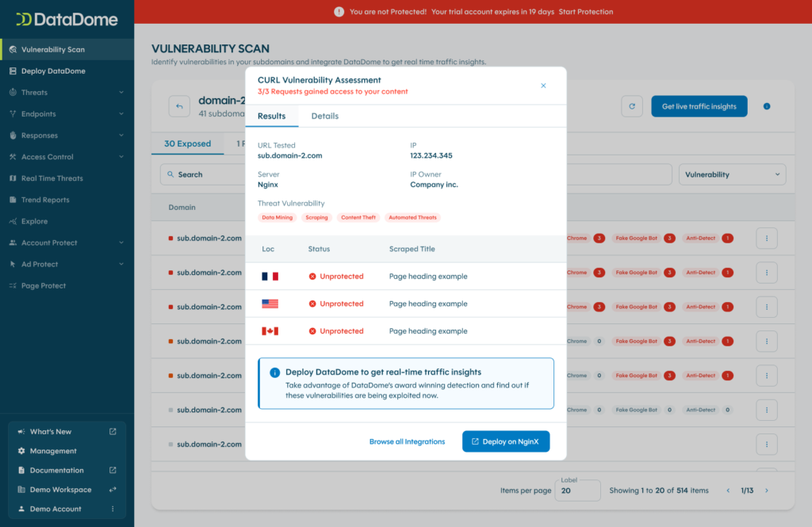Click the Management gear icon
The image size is (812, 527).
(x=21, y=451)
